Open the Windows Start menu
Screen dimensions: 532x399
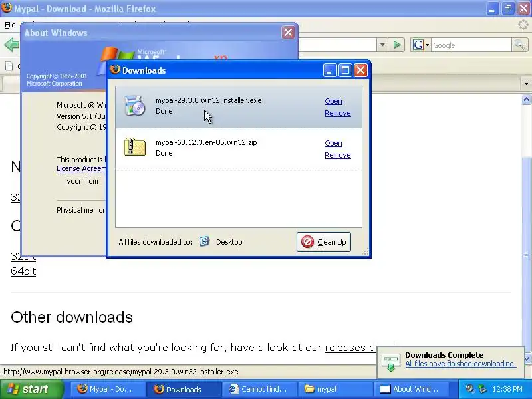coord(31,389)
